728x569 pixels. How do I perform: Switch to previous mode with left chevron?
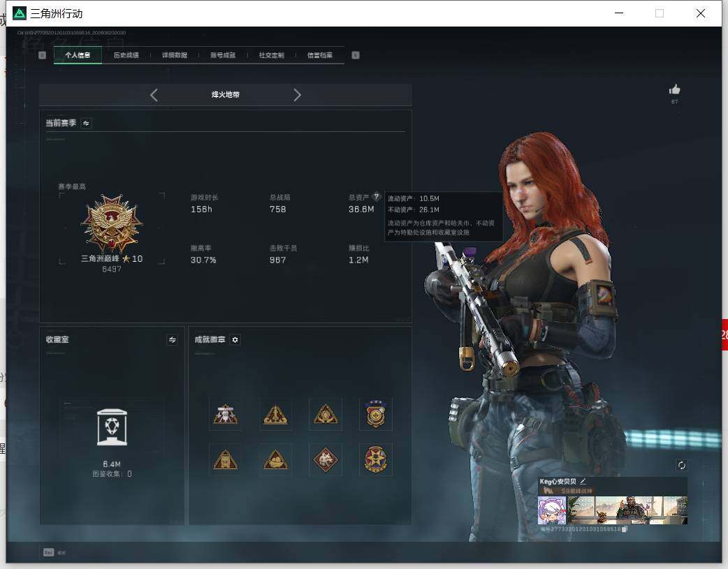(154, 95)
